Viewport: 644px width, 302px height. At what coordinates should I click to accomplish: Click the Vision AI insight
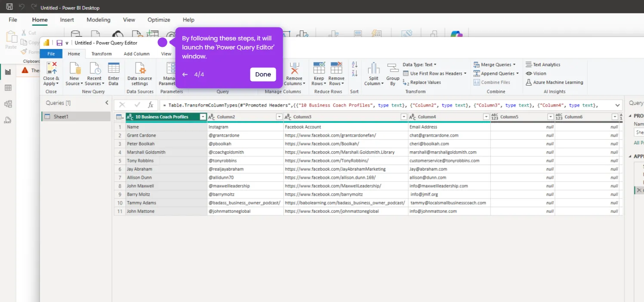[536, 73]
